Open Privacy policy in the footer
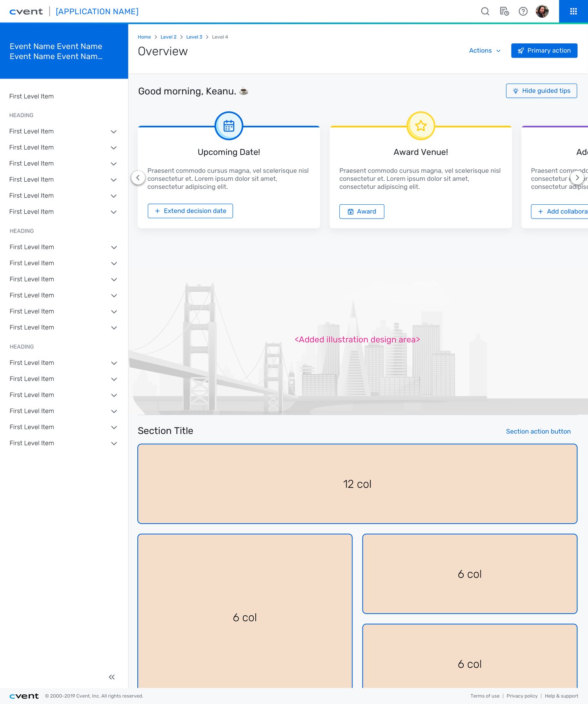Screen dimensions: 588x704 coord(522,696)
